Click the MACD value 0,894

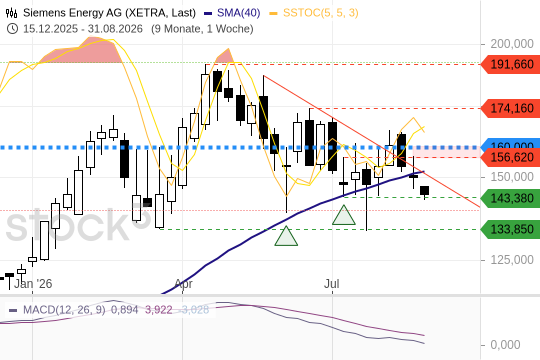click(124, 310)
